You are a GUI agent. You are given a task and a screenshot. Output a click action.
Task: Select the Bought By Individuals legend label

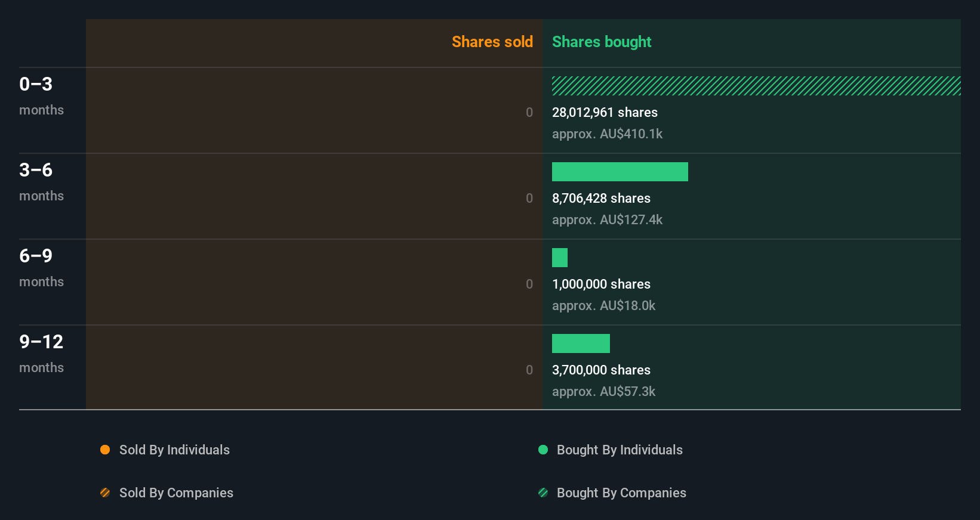620,450
